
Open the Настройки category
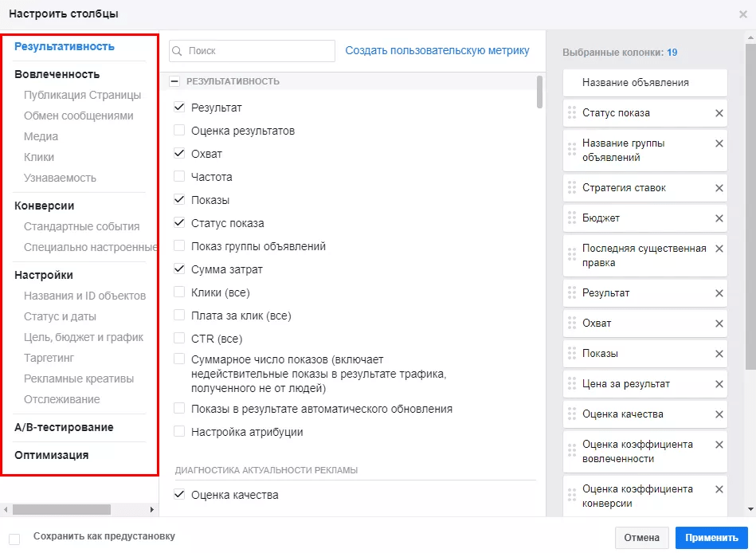point(44,275)
